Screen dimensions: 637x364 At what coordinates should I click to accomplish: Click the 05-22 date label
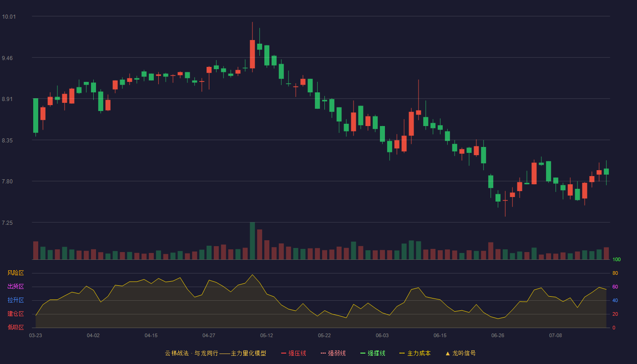[x=324, y=335]
